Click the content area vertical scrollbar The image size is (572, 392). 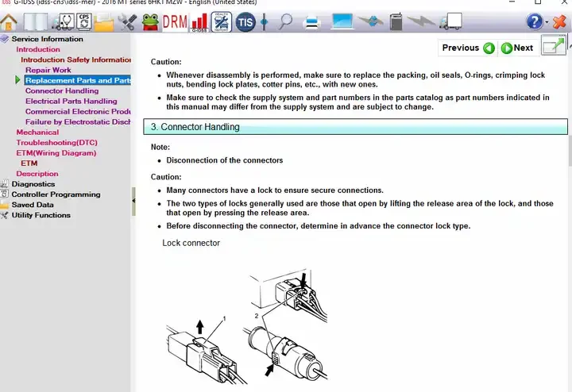(570, 215)
